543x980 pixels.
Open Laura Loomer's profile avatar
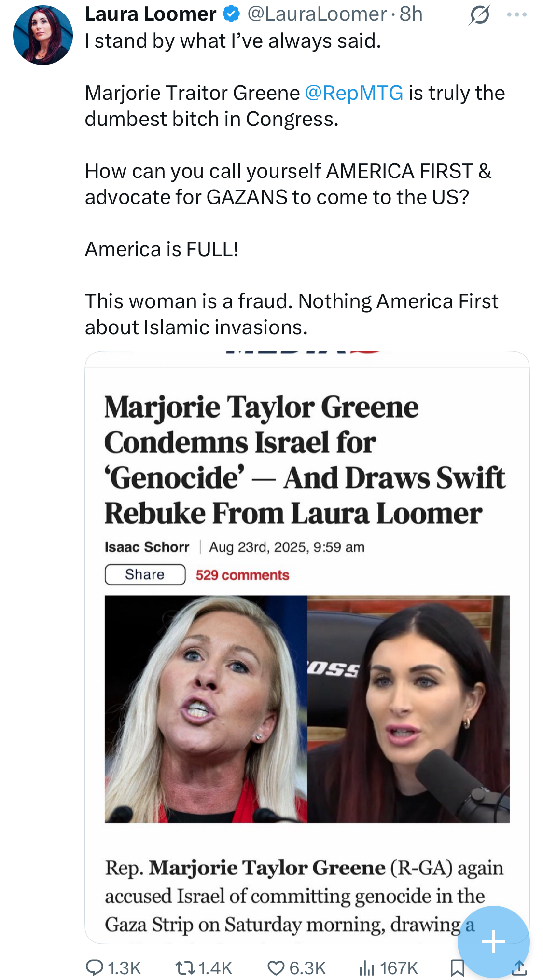coord(43,35)
